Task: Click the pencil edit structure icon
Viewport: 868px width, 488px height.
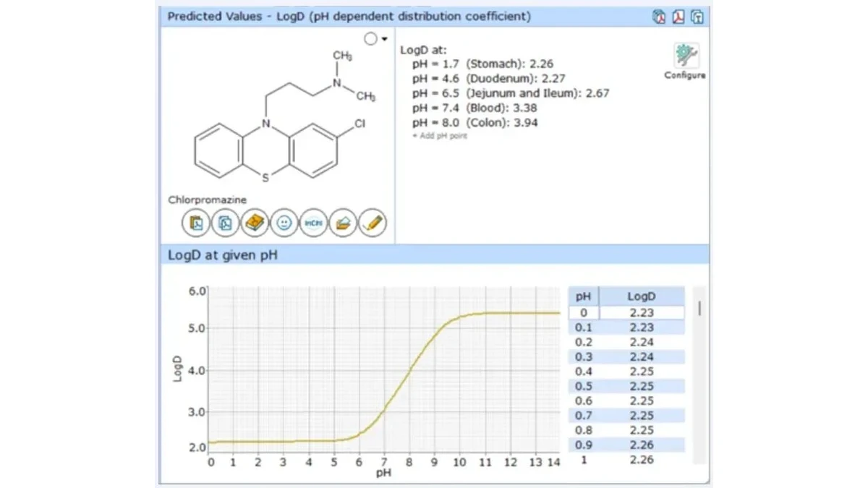Action: tap(373, 223)
